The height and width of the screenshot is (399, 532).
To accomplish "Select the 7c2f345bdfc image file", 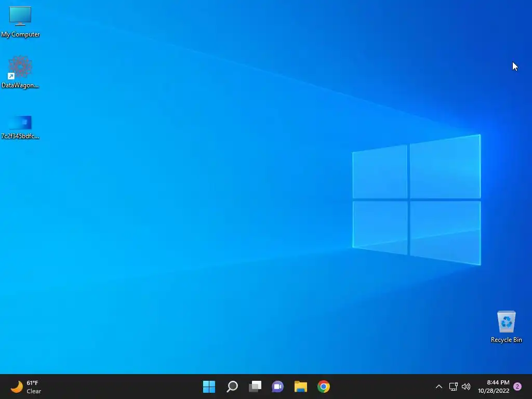I will point(20,127).
